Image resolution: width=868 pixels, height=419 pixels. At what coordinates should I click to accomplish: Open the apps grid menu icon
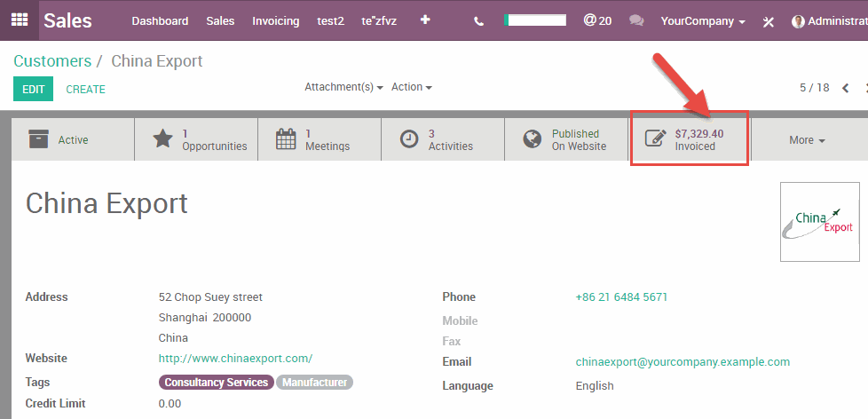point(19,20)
